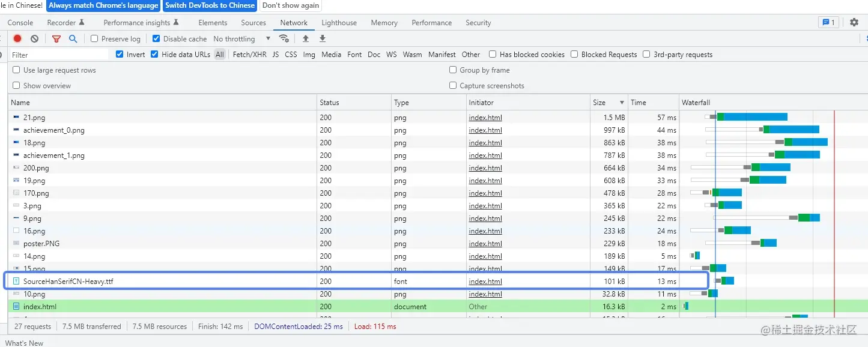Click the 200.png thumbnail icon
868x347 pixels.
click(16, 167)
